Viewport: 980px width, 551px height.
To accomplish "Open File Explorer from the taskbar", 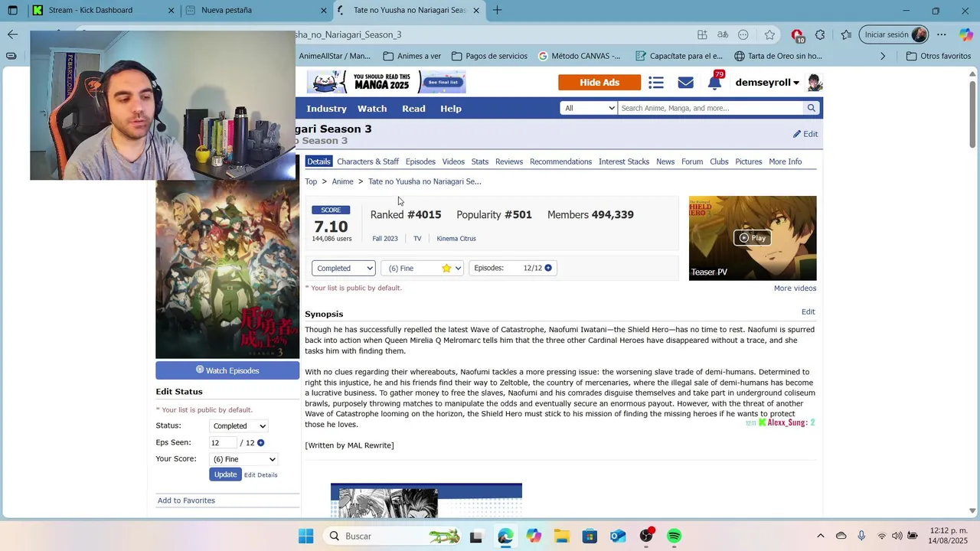I will point(561,536).
